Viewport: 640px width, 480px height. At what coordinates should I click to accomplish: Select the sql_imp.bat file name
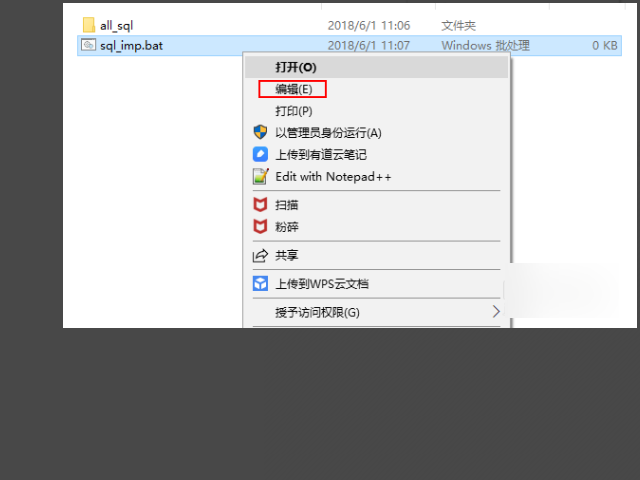tap(131, 45)
